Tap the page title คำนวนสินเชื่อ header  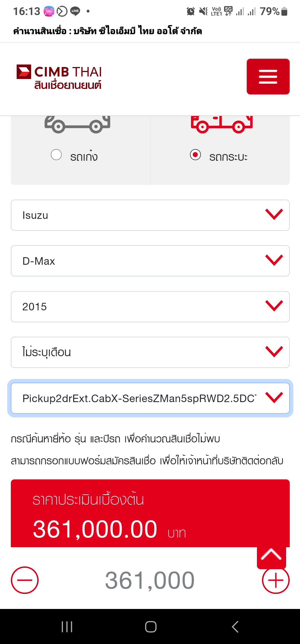(x=107, y=31)
